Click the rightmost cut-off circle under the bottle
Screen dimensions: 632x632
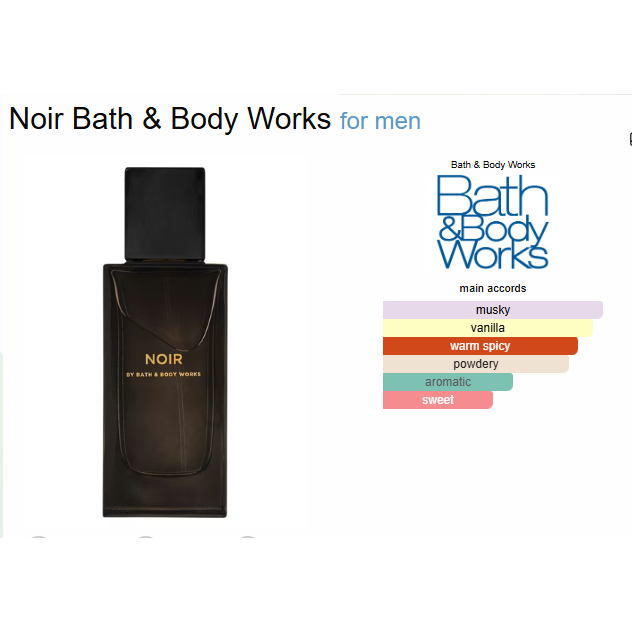(x=248, y=536)
